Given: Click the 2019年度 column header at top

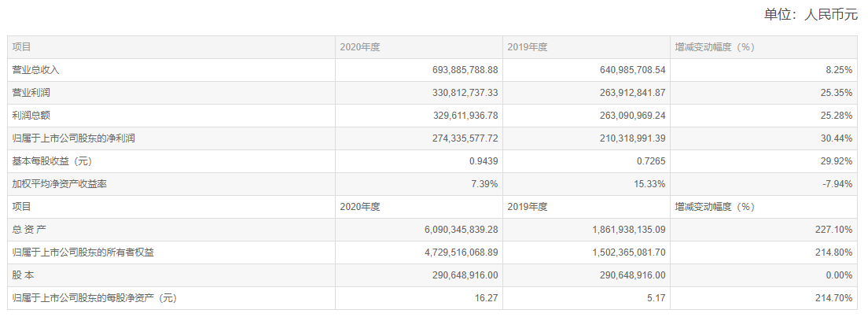Looking at the screenshot, I should [x=528, y=47].
